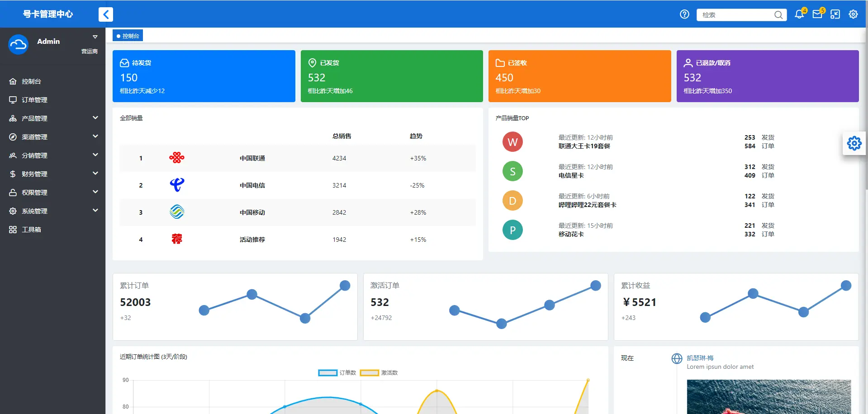Screen dimensions: 868x414
Task: Click the -25% trend value
Action: [x=417, y=185]
